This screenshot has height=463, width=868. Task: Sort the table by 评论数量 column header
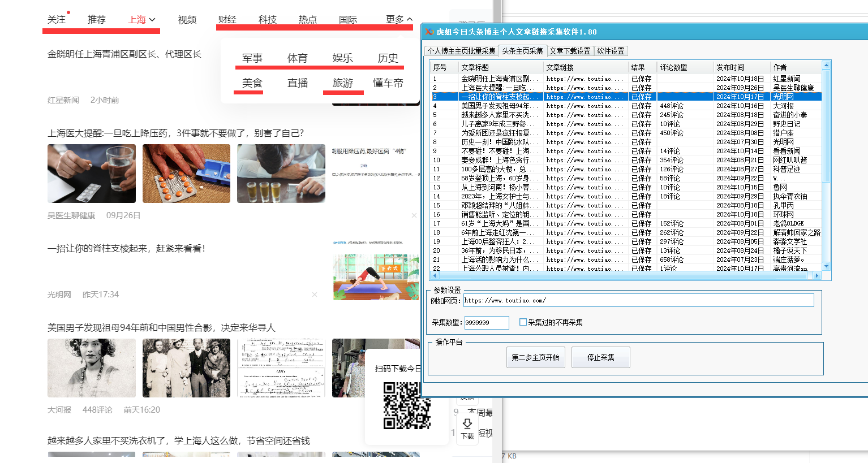pyautogui.click(x=685, y=67)
